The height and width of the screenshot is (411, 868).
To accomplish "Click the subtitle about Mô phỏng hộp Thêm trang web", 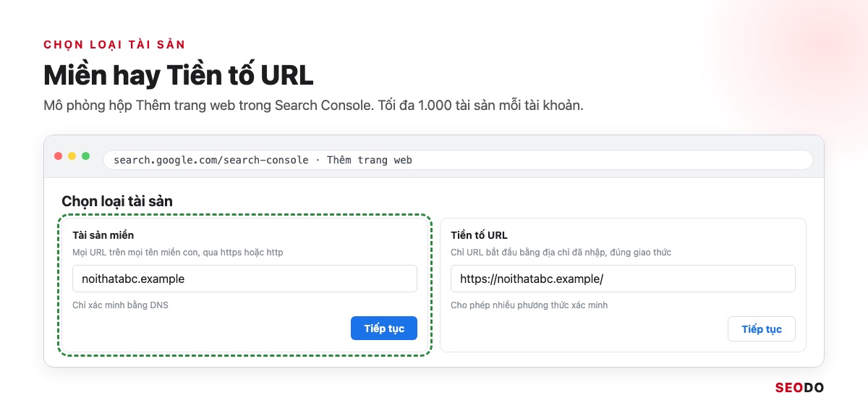I will [x=313, y=106].
